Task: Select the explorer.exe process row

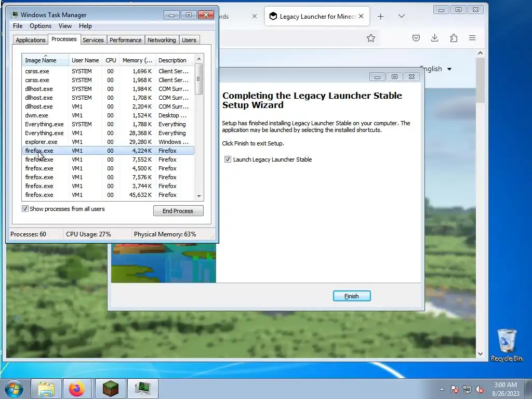Action: (x=108, y=142)
